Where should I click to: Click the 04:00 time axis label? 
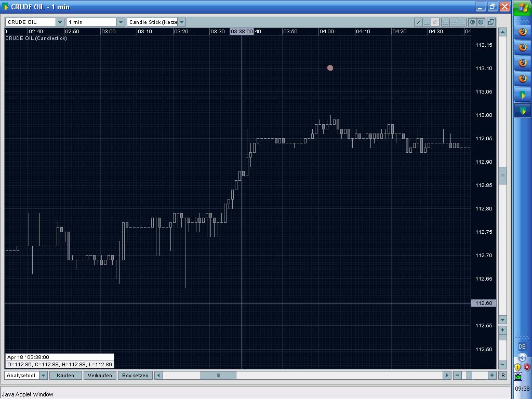(327, 32)
